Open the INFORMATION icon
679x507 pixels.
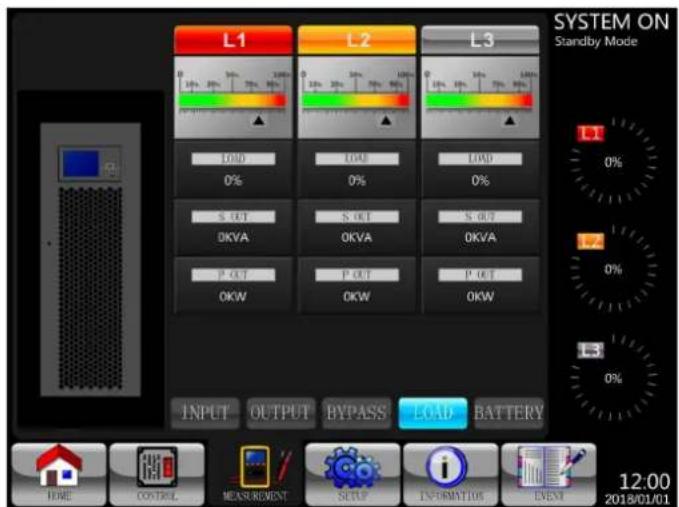pos(450,474)
